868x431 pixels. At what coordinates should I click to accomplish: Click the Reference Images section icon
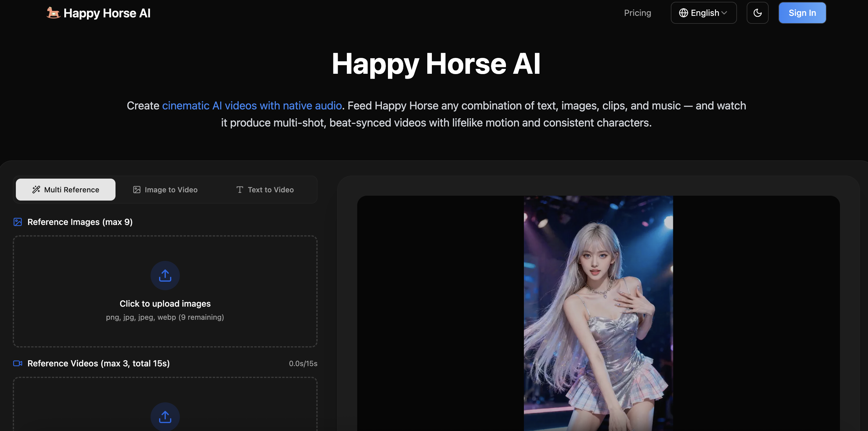17,222
